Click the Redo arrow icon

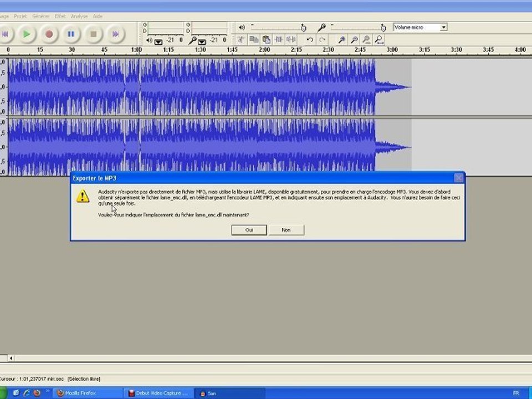(323, 40)
